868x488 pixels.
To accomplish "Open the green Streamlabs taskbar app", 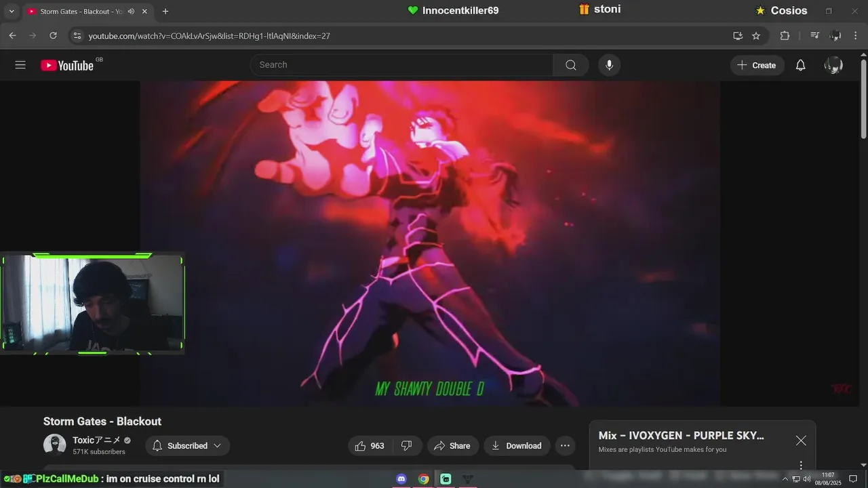I will point(446,479).
